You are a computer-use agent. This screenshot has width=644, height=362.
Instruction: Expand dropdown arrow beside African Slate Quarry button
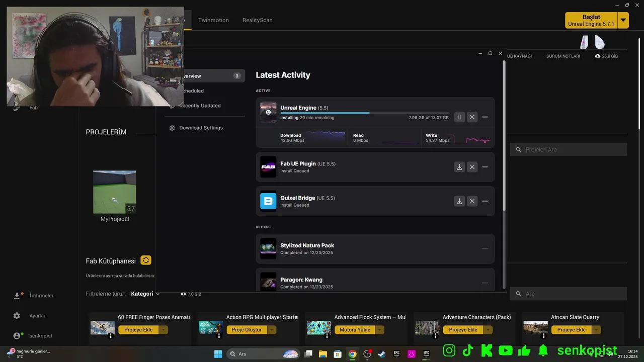(596, 330)
